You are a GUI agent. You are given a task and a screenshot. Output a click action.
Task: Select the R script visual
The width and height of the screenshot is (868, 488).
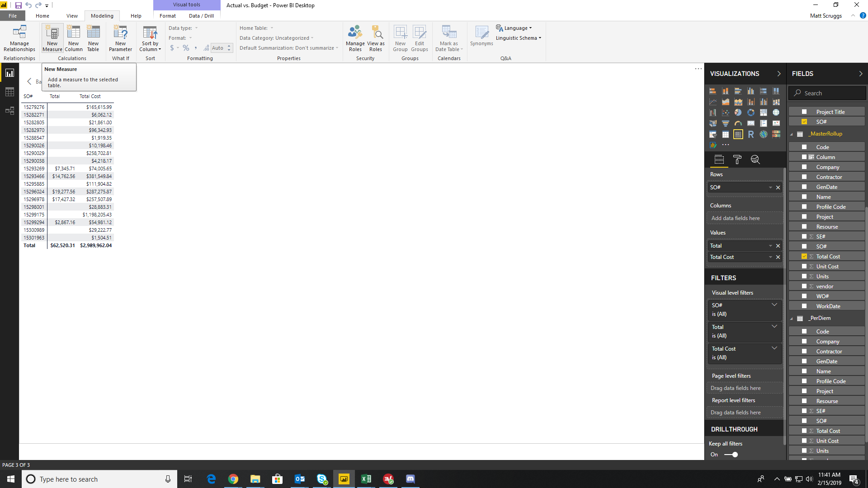click(x=751, y=134)
